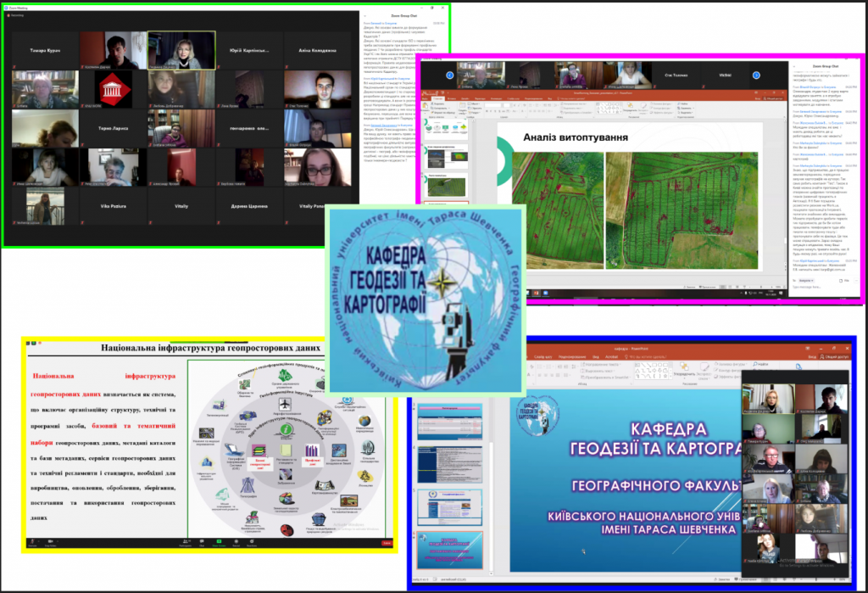This screenshot has height=593, width=868.
Task: Click the aerial field thumbnail slide in pink PowerPoint
Action: 446,186
